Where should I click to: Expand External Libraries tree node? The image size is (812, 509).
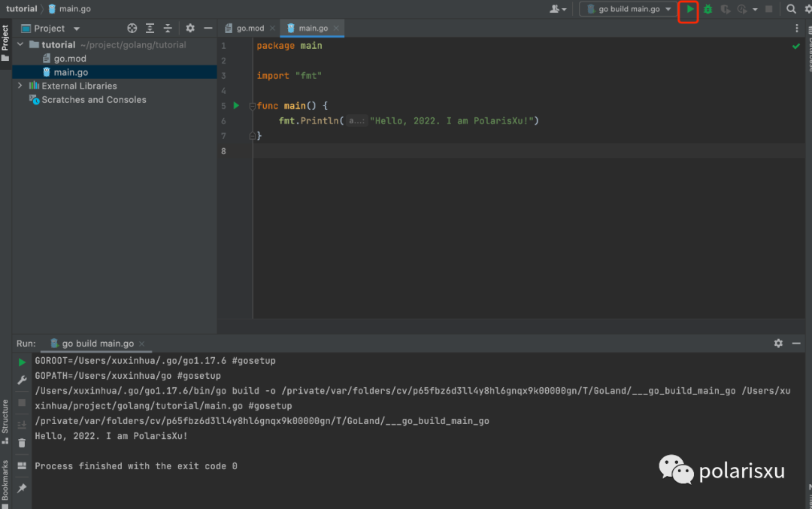[20, 86]
